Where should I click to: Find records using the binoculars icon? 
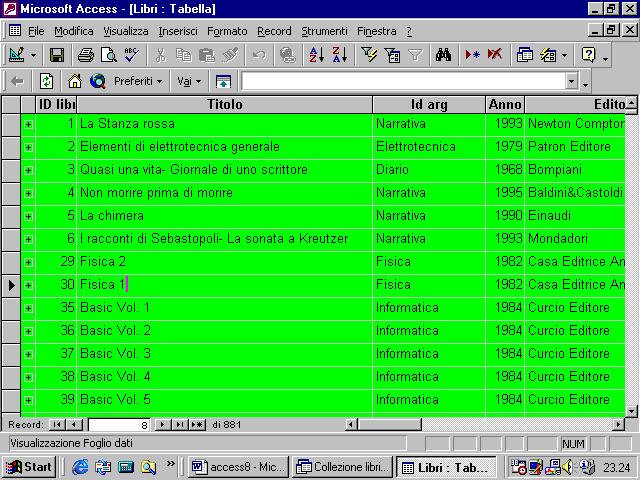click(x=443, y=55)
